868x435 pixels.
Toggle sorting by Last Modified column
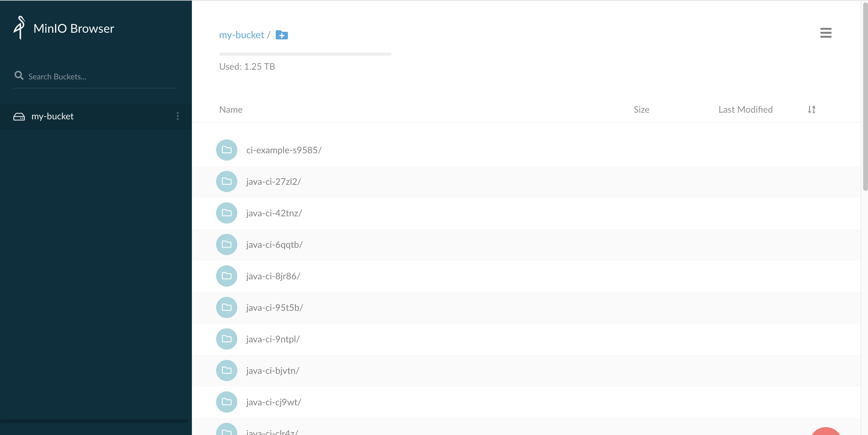745,109
